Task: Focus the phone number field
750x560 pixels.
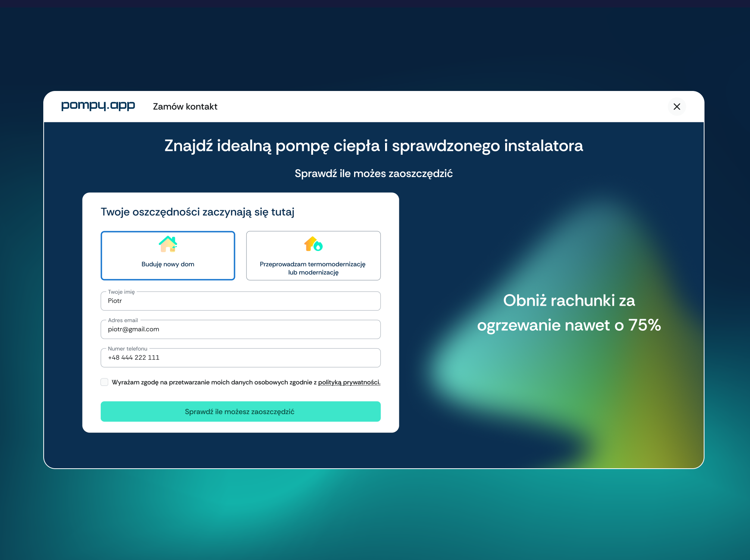Action: pos(240,358)
